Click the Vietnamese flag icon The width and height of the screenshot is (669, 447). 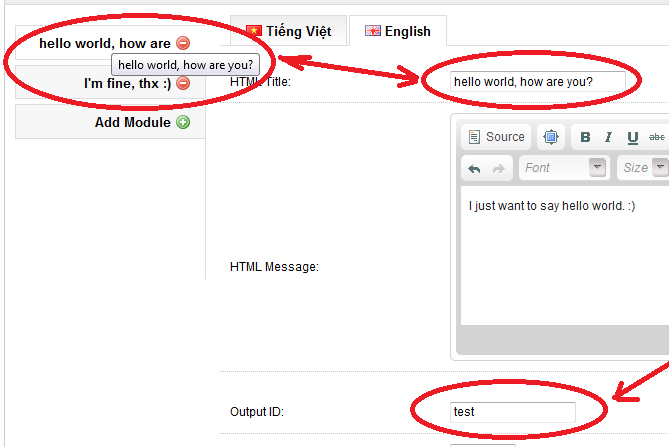pos(254,31)
